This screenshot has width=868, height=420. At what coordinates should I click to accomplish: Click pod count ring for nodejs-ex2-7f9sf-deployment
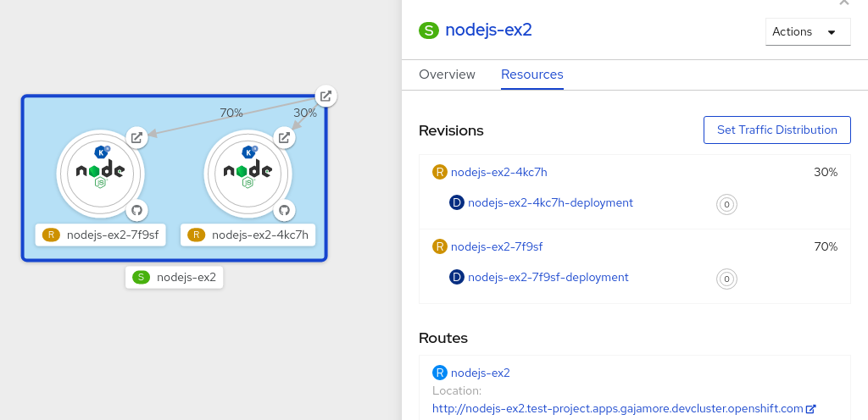click(x=726, y=279)
